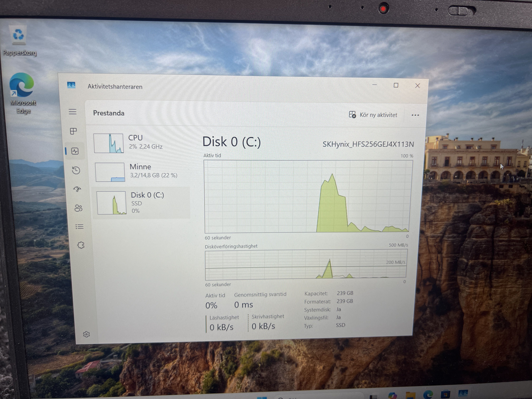Maximize the Aktivitetshanteraren window
532x399 pixels.
396,85
